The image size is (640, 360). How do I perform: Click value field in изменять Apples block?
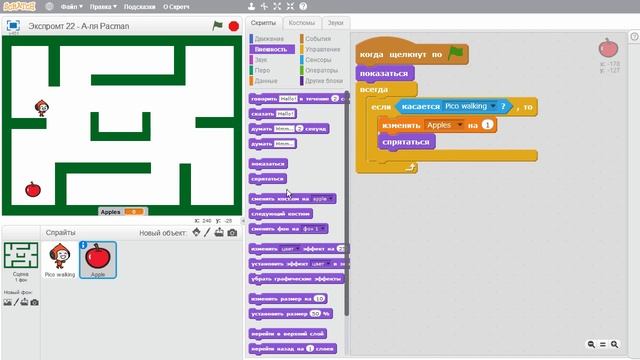487,125
